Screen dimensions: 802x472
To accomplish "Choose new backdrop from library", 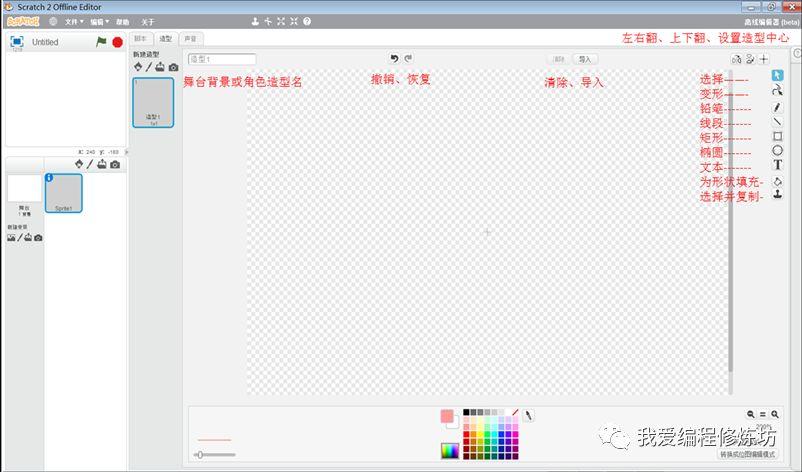I will coord(11,238).
